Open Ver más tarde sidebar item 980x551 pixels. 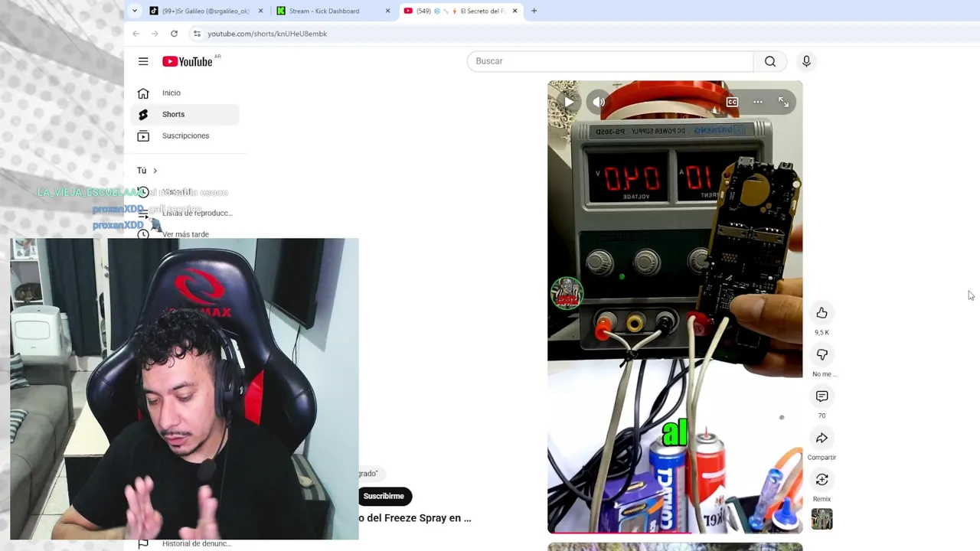coord(185,234)
